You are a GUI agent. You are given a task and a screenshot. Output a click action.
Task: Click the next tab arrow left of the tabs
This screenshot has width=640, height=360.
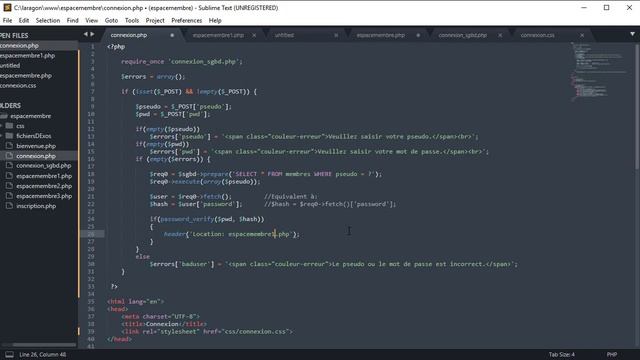coord(92,34)
